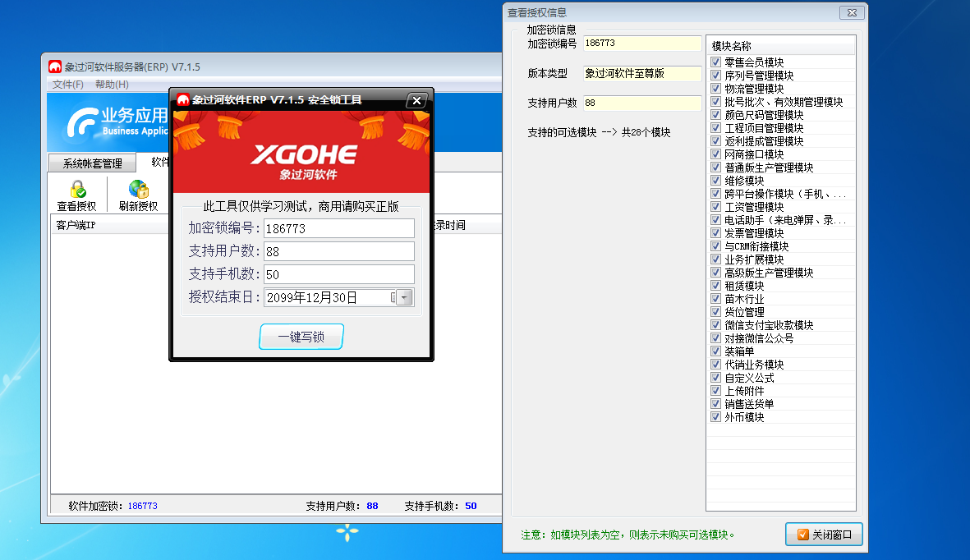This screenshot has width=970, height=560.
Task: Click the 安全锁工具 dialog title icon
Action: tap(183, 99)
